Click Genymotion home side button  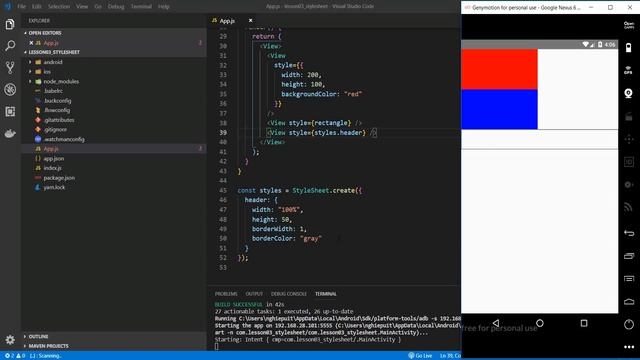[629, 302]
